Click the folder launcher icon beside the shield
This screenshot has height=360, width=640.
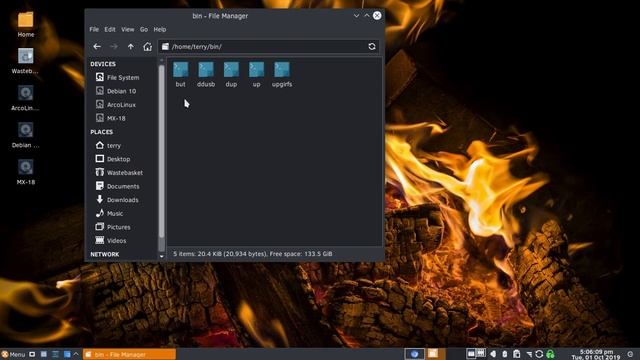tap(433, 353)
